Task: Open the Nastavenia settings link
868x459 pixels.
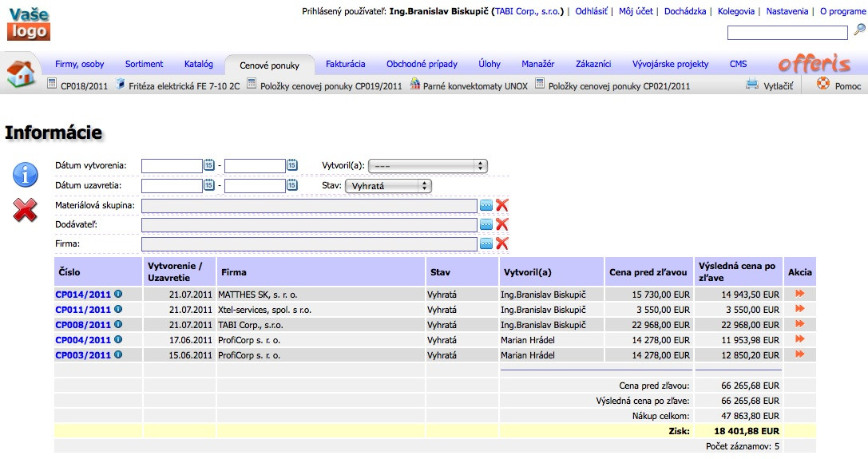Action: pos(787,11)
